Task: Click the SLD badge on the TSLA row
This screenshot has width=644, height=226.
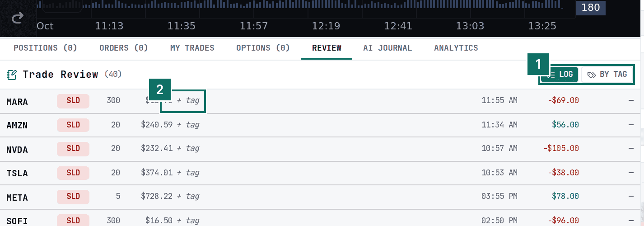Action: pyautogui.click(x=73, y=173)
